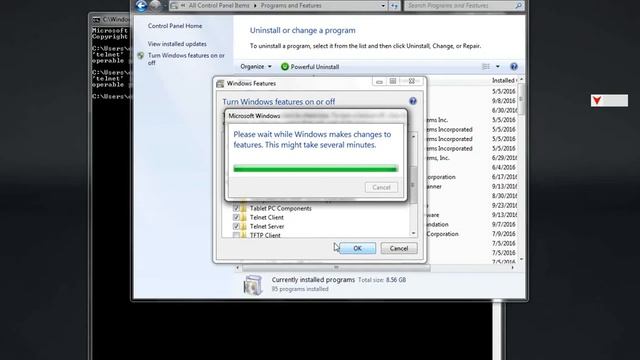Click the Powerful Uninstall toolbar button
The image size is (640, 360).
pos(310,67)
